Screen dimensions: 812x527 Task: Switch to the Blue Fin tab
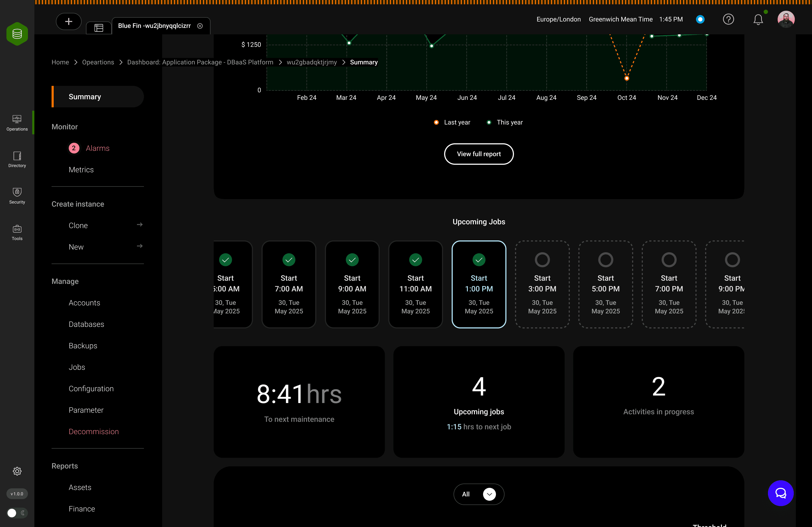155,26
